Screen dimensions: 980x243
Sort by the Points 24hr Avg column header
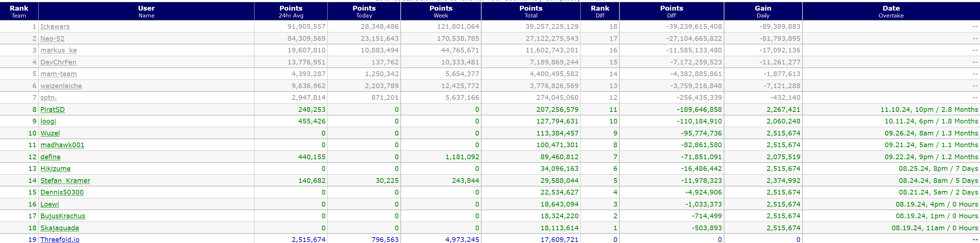291,11
